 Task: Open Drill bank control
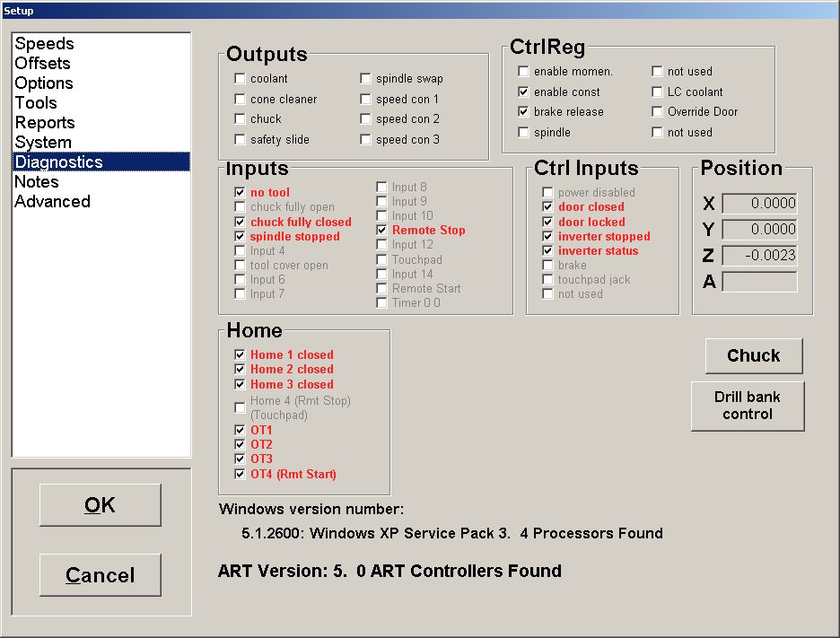pos(747,406)
